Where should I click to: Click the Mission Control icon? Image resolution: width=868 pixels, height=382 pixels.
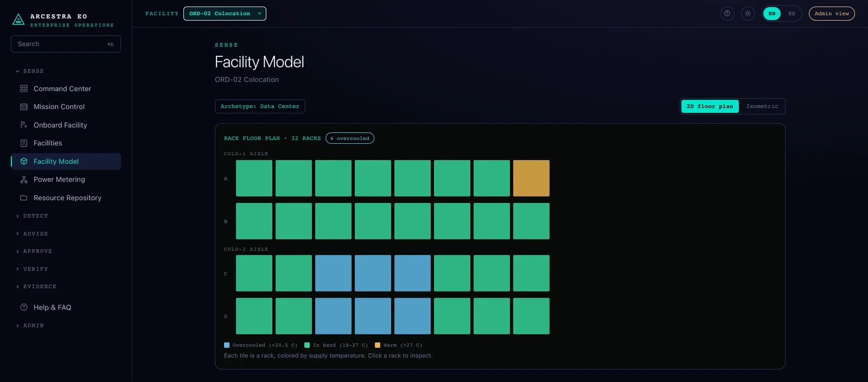click(x=24, y=107)
